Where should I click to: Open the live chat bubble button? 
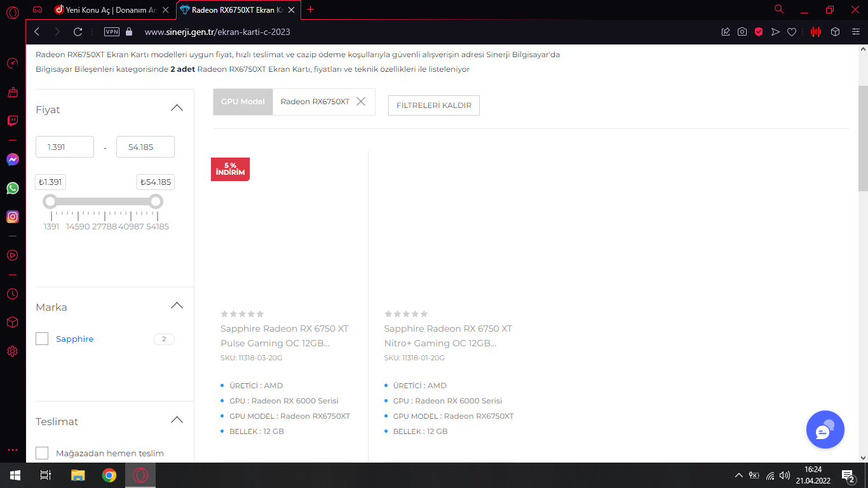click(825, 430)
